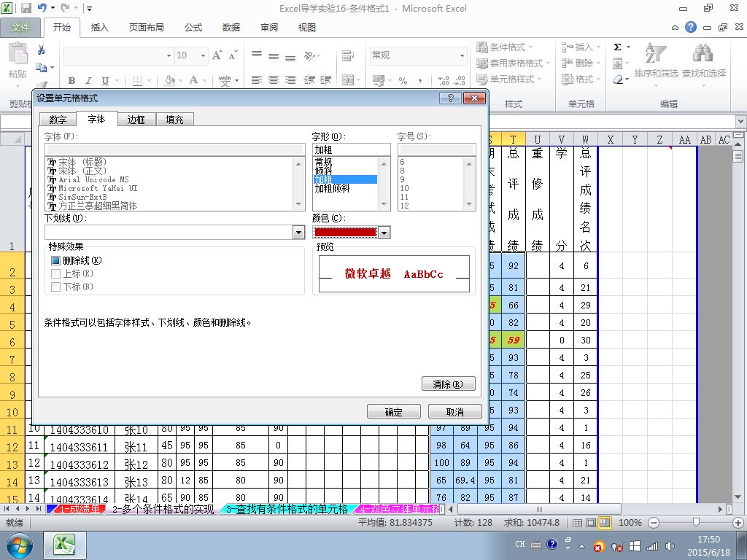
Task: Toggle the subscript checkbox (下标)
Action: [55, 287]
